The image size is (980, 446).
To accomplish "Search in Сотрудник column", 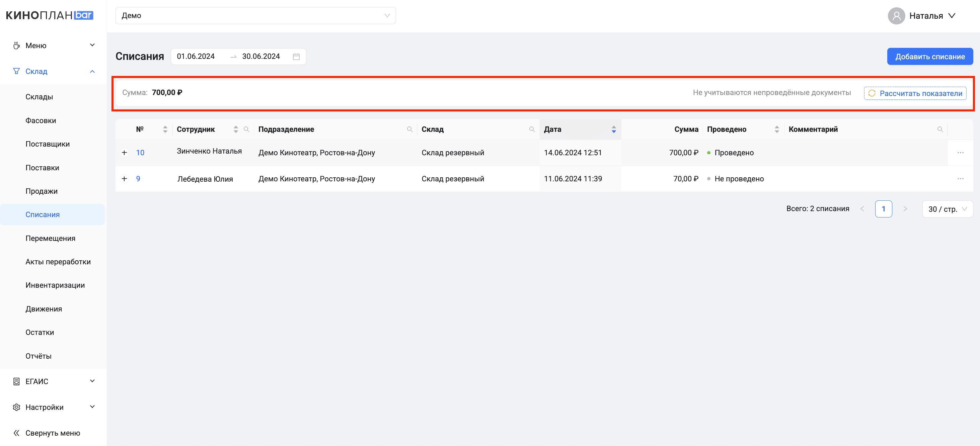I will 246,129.
